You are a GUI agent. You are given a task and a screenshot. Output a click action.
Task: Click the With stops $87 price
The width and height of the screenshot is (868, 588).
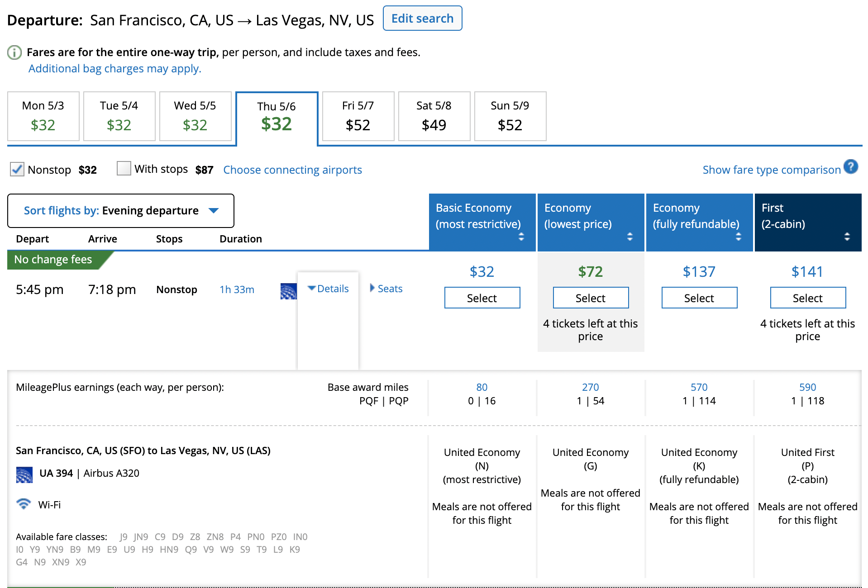(x=205, y=170)
